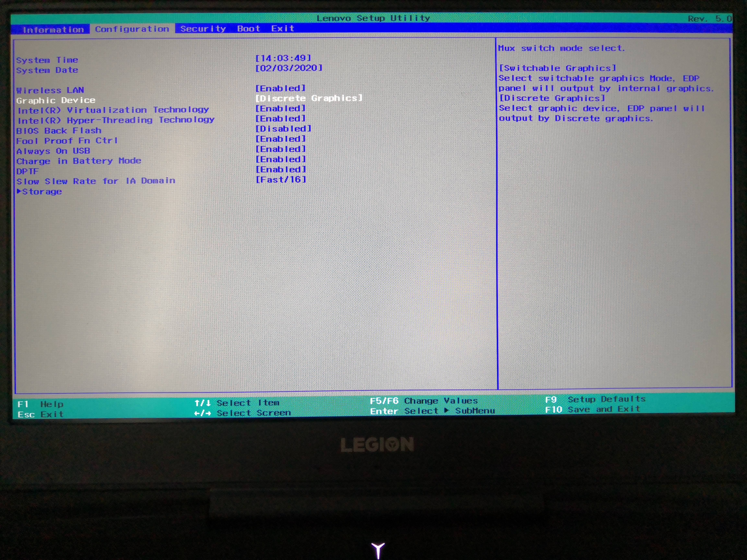The image size is (747, 560).
Task: Toggle Wireless LAN Enabled value
Action: [x=280, y=88]
